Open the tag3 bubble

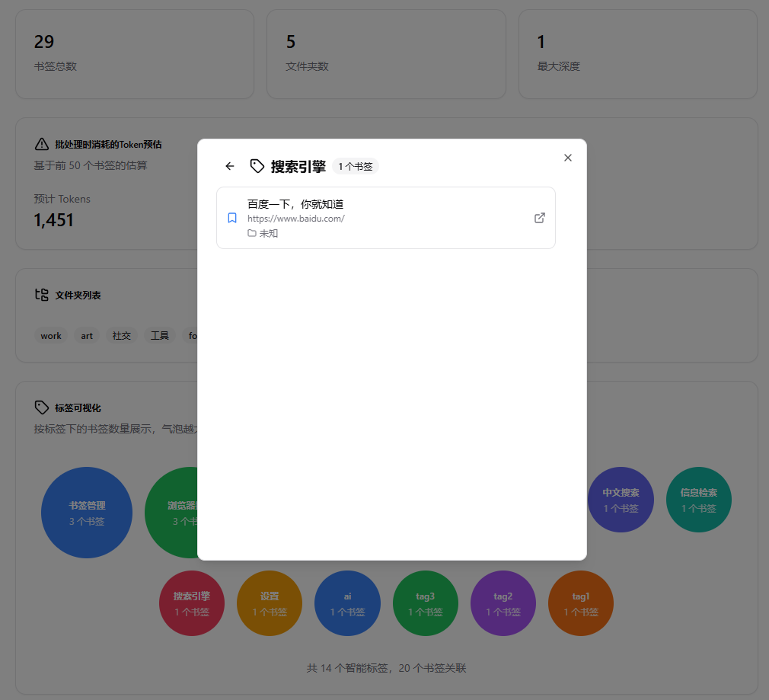coord(425,603)
